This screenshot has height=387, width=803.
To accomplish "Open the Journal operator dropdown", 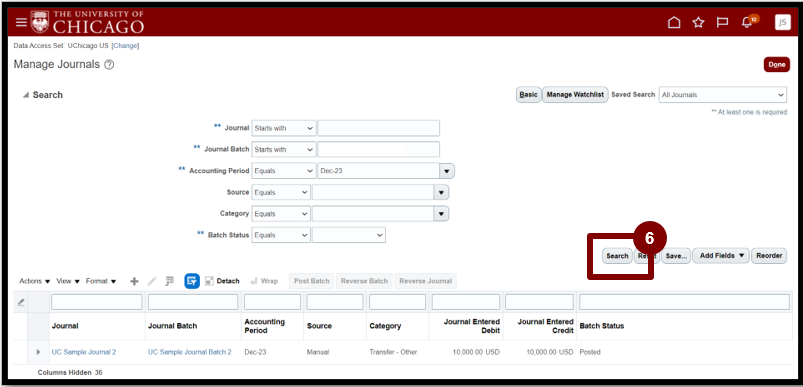I will coord(284,128).
